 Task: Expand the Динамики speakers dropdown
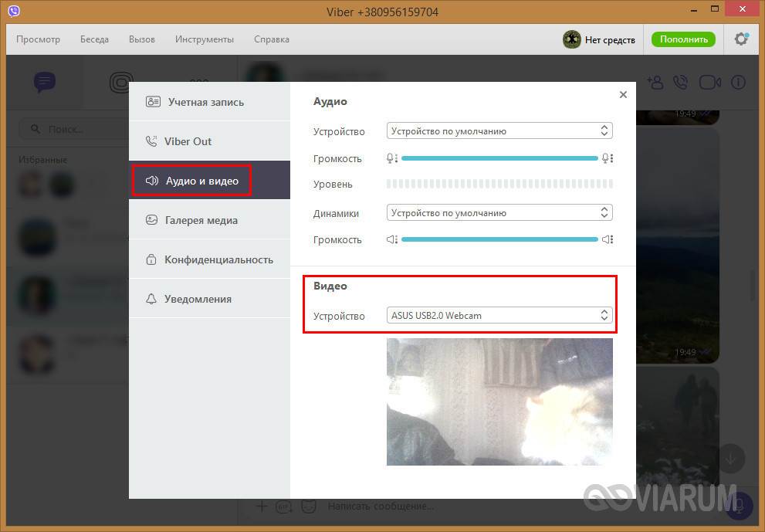coord(499,213)
